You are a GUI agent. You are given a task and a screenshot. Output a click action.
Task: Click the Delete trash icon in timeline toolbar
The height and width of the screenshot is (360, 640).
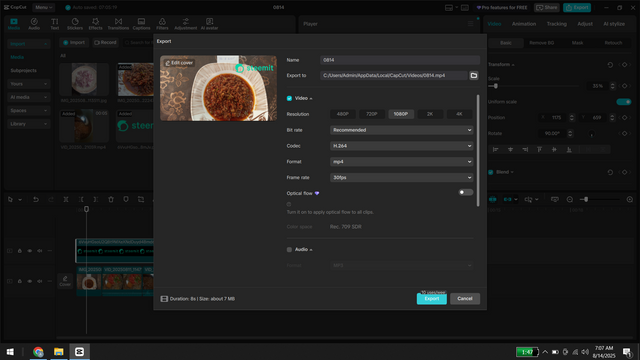point(111,199)
